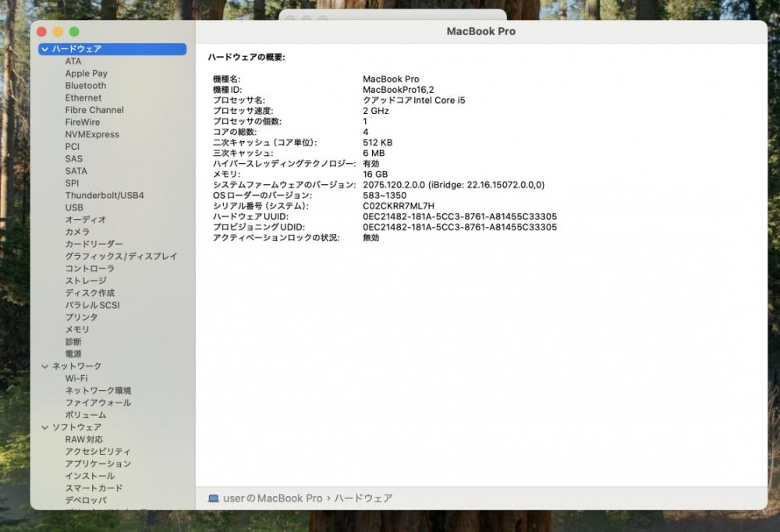Click userのMacBook Pro in path bar
Screen dimensions: 780x532
(272, 498)
